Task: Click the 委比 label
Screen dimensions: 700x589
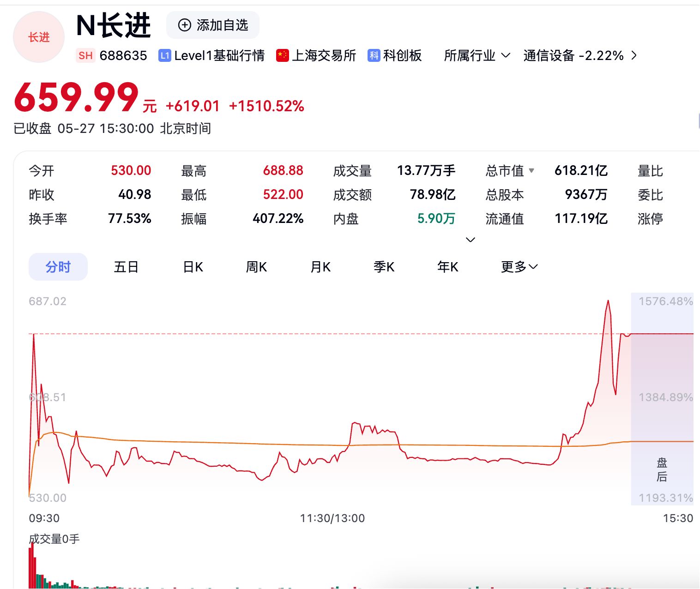Action: pyautogui.click(x=650, y=195)
